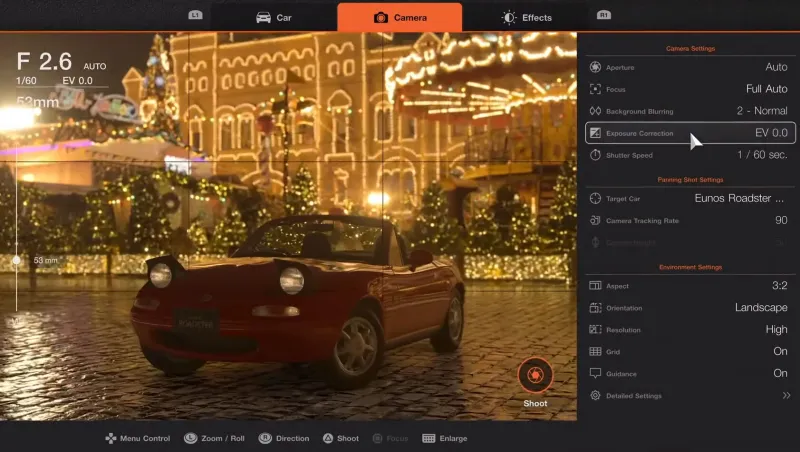Select the Exposure Correction EV 0.0 row

point(690,133)
